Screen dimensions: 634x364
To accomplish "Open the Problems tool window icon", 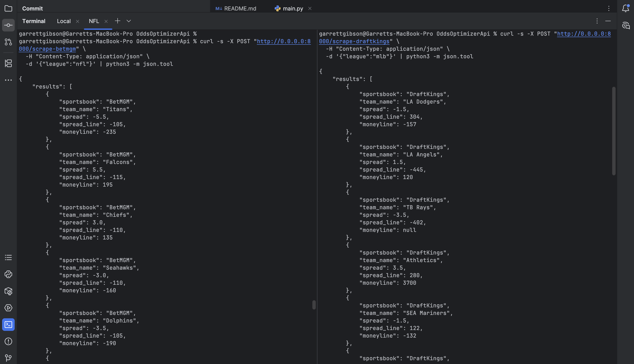I will click(8, 341).
